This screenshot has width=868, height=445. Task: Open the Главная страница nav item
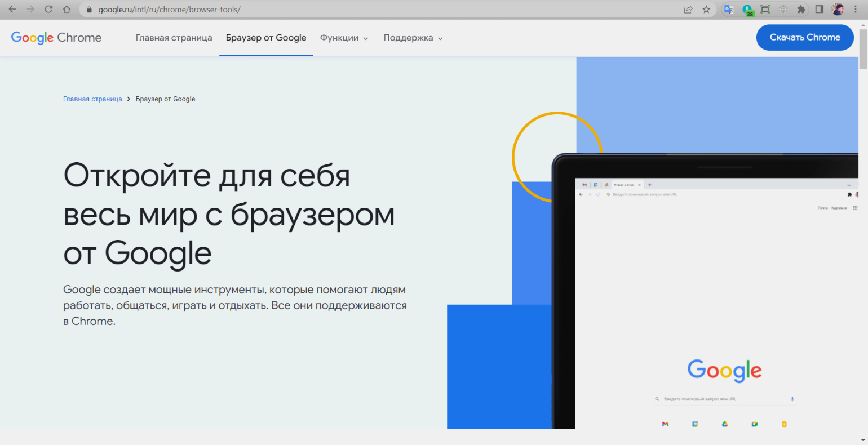pyautogui.click(x=174, y=38)
